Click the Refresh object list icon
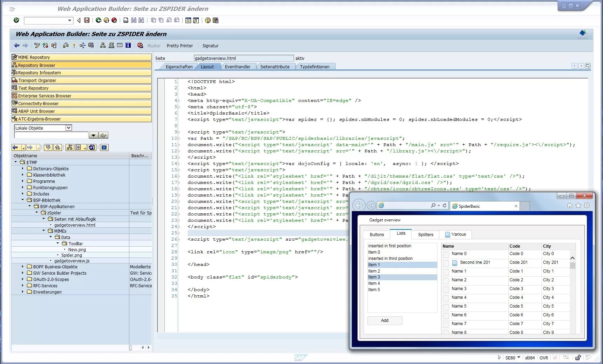The height and width of the screenshot is (364, 603). click(x=92, y=147)
